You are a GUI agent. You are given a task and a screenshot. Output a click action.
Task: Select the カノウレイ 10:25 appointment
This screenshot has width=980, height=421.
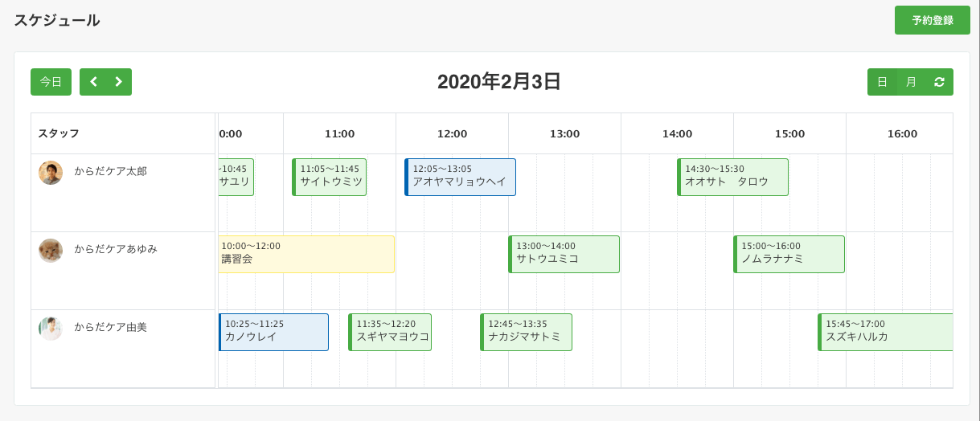pos(273,332)
